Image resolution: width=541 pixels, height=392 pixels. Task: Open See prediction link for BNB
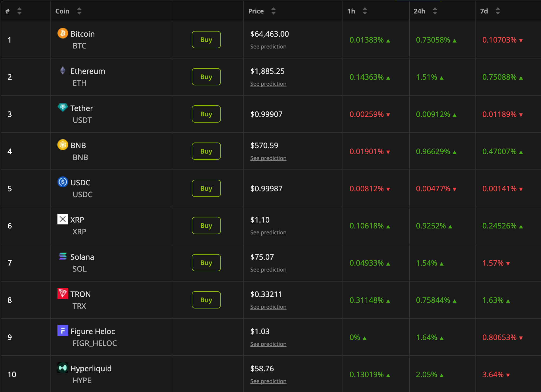(x=268, y=158)
